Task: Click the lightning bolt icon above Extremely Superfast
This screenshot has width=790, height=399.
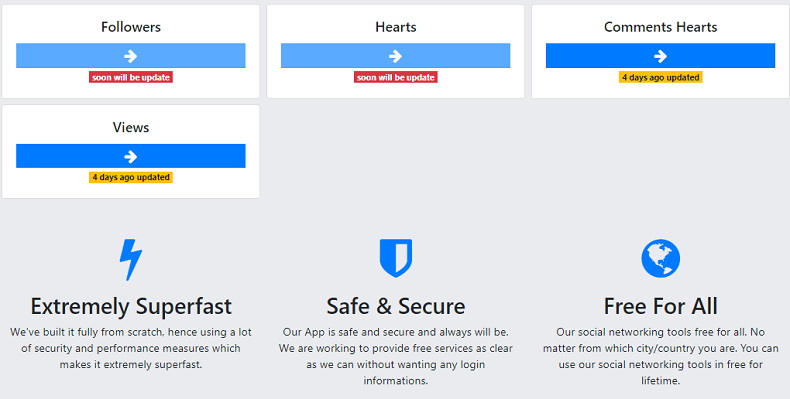Action: pos(131,259)
